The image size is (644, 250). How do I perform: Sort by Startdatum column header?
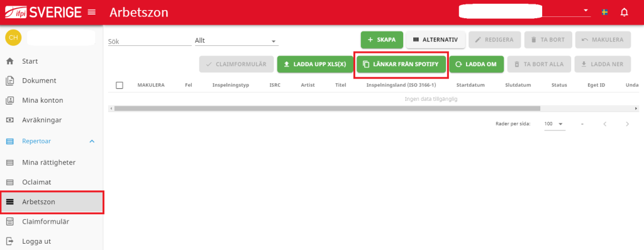coord(470,85)
